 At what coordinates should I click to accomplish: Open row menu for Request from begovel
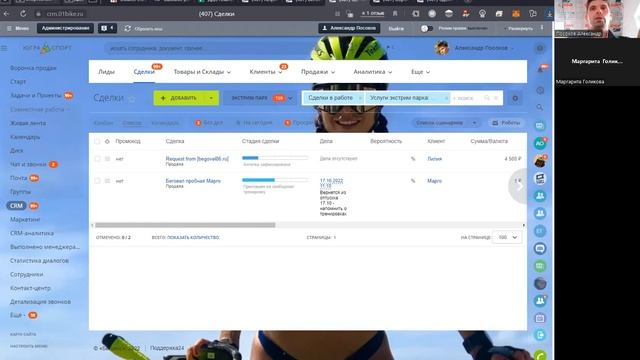pyautogui.click(x=107, y=159)
